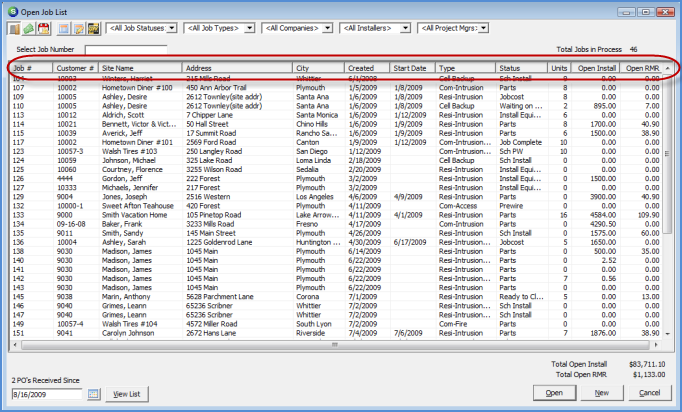This screenshot has width=682, height=412.
Task: Open calendar picker beside PO date field
Action: tap(93, 394)
